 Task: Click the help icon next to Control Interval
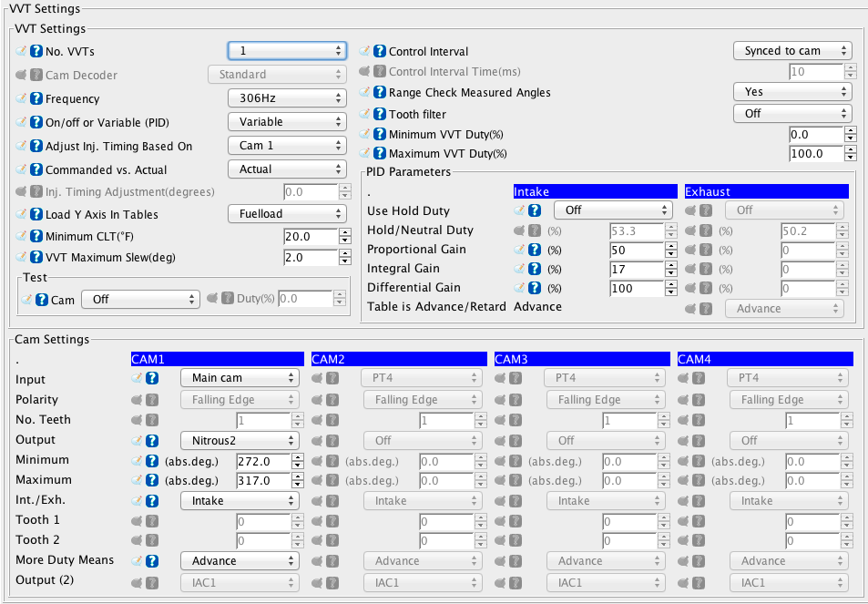click(x=380, y=51)
